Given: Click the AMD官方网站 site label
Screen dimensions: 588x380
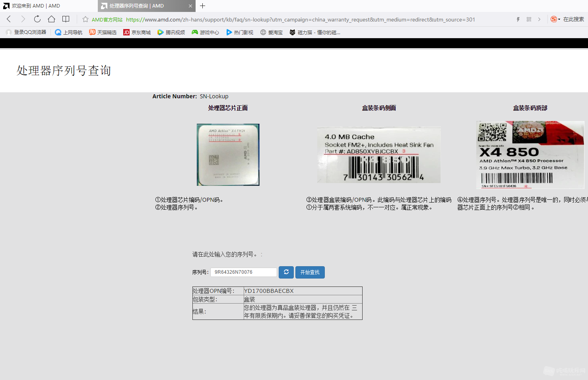Looking at the screenshot, I should pyautogui.click(x=107, y=19).
